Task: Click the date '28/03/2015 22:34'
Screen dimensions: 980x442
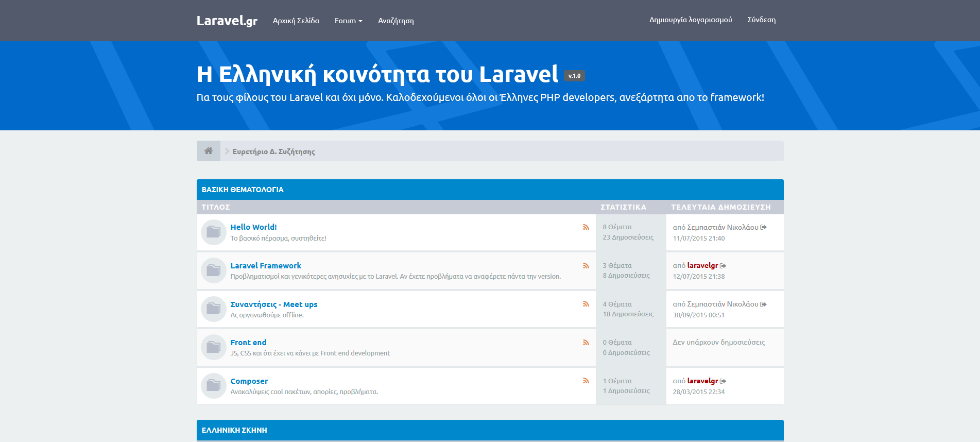Action: tap(699, 392)
